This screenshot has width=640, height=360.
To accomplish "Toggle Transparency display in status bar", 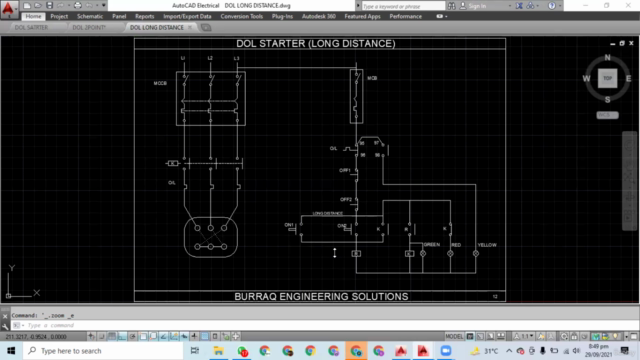I will click(x=204, y=336).
